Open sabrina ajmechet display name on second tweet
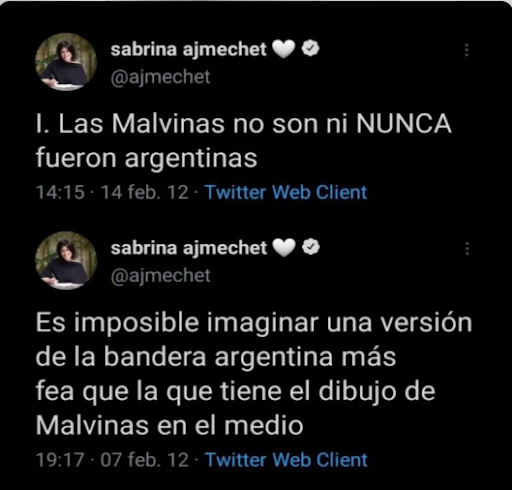Viewport: 512px width, 490px height. pos(189,248)
